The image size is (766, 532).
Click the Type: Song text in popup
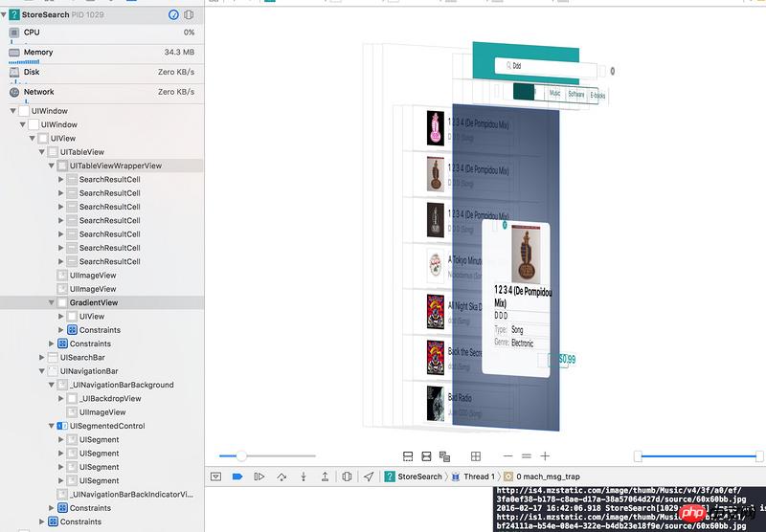click(508, 329)
